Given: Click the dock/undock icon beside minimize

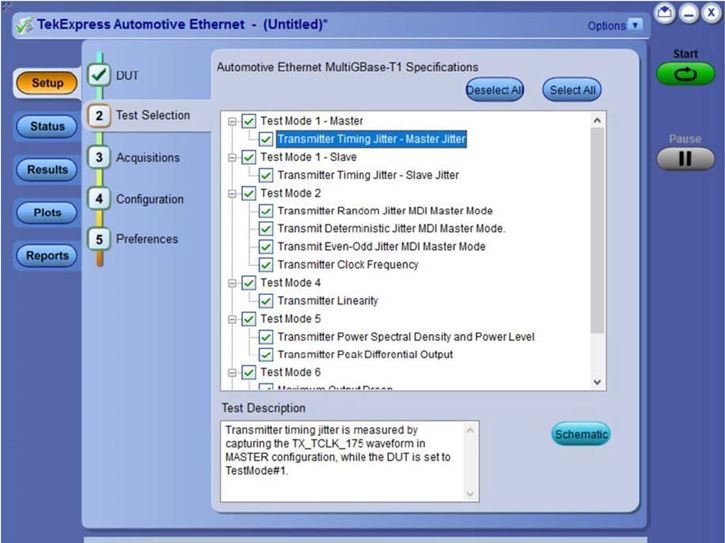Looking at the screenshot, I should tap(664, 13).
